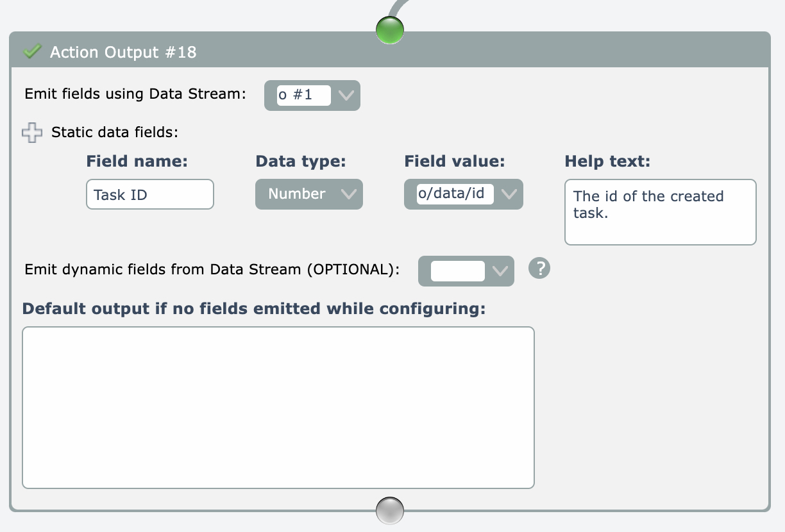Open the Number data type dropdown
The height and width of the screenshot is (532, 785).
coord(309,194)
